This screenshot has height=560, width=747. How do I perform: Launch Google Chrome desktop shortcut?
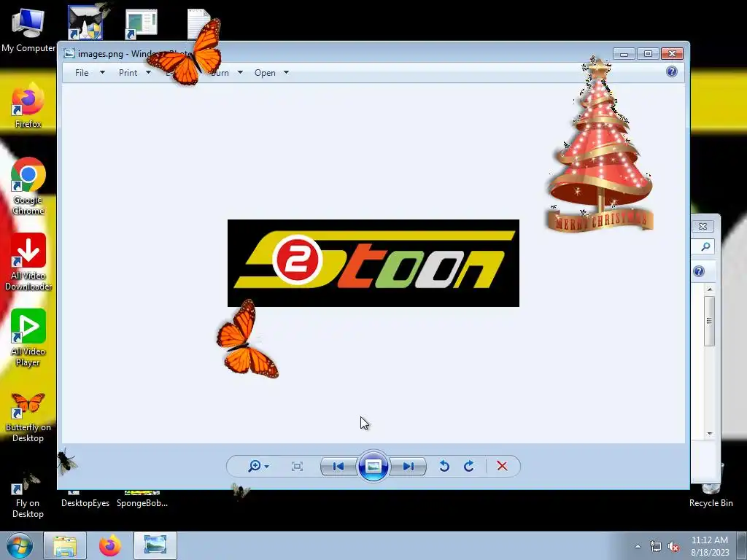coord(28,186)
